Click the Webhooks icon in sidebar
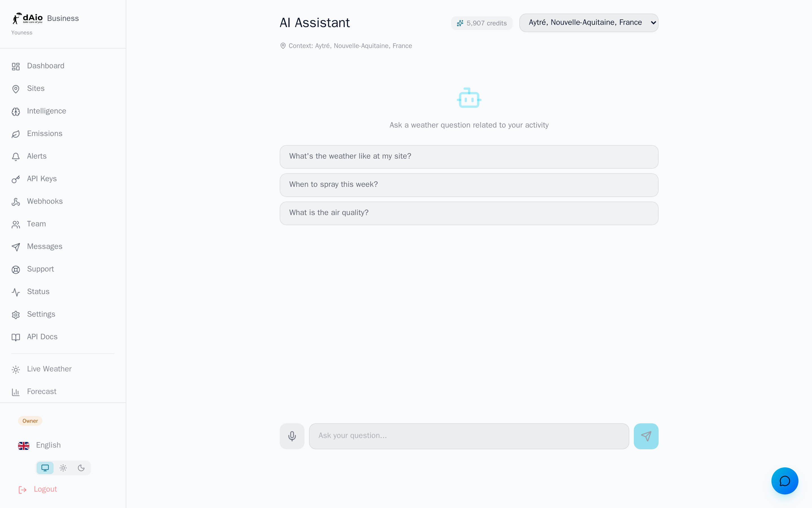This screenshot has height=508, width=812. click(x=16, y=202)
